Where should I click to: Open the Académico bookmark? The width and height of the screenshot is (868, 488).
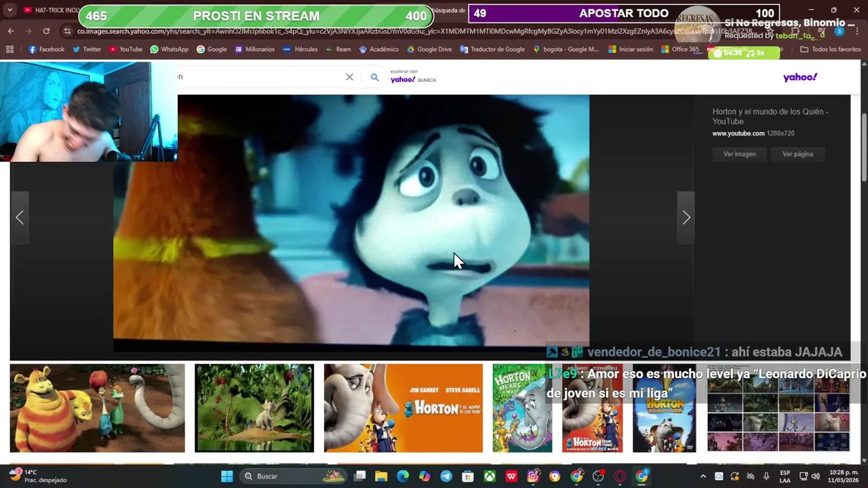[x=378, y=49]
